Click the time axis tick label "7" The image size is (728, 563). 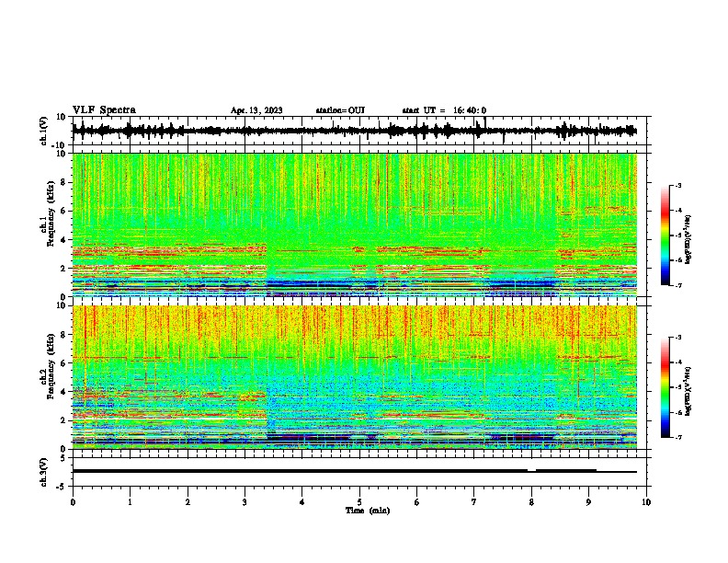pos(474,502)
